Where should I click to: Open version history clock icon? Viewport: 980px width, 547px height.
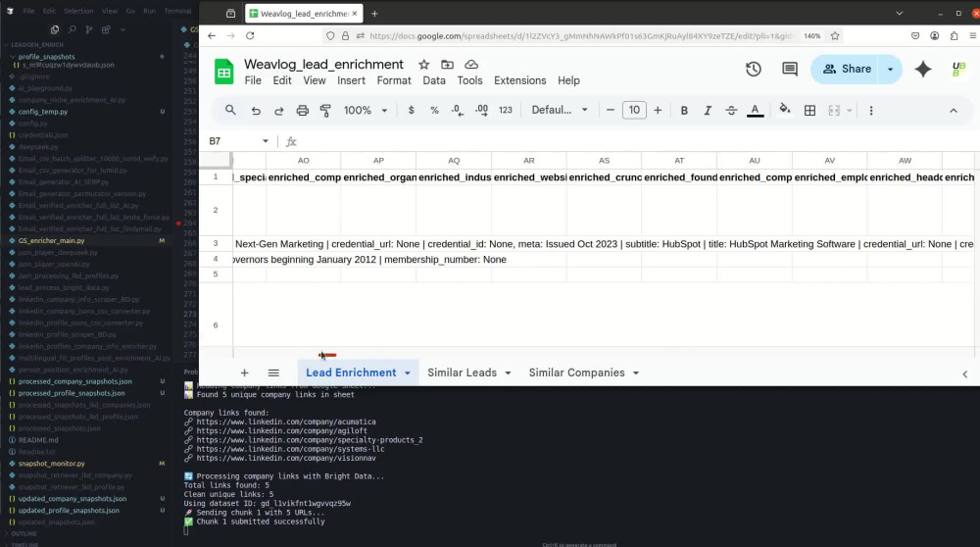(753, 69)
